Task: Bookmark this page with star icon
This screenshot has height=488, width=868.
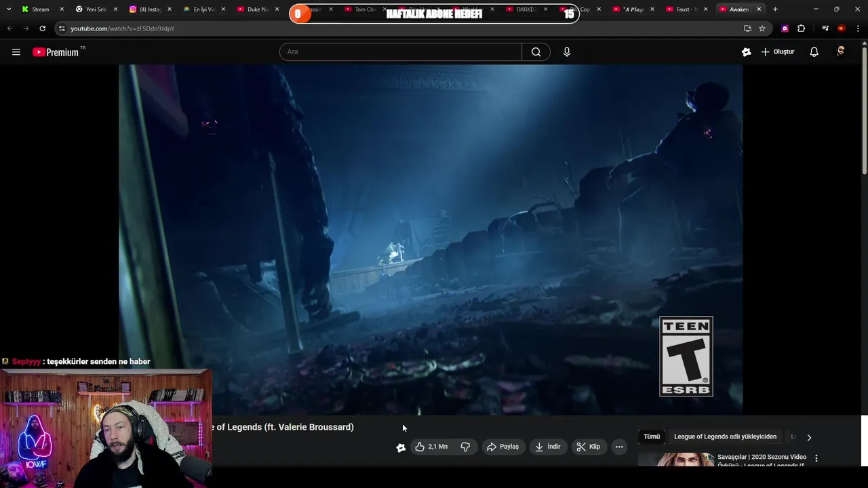Action: (762, 28)
